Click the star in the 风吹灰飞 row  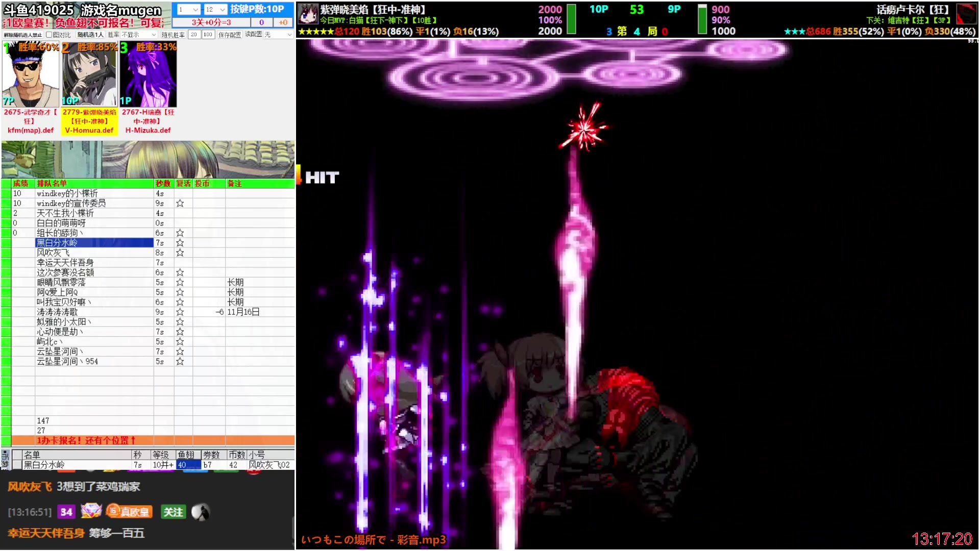point(180,253)
